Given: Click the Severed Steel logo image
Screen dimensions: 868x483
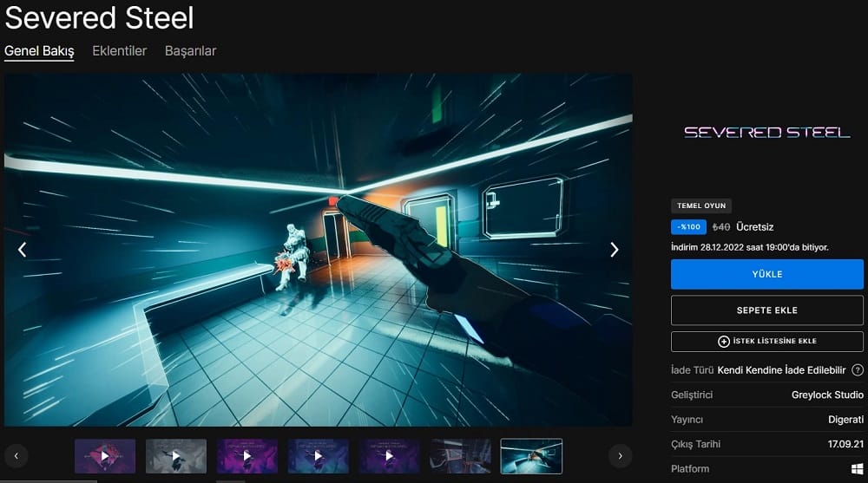Looking at the screenshot, I should (767, 133).
